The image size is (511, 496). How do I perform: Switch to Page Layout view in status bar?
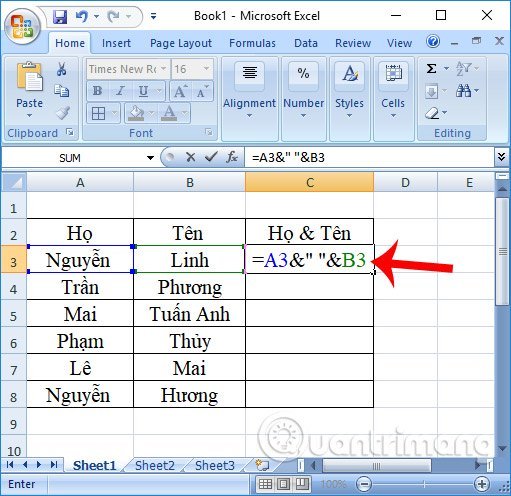pos(284,484)
